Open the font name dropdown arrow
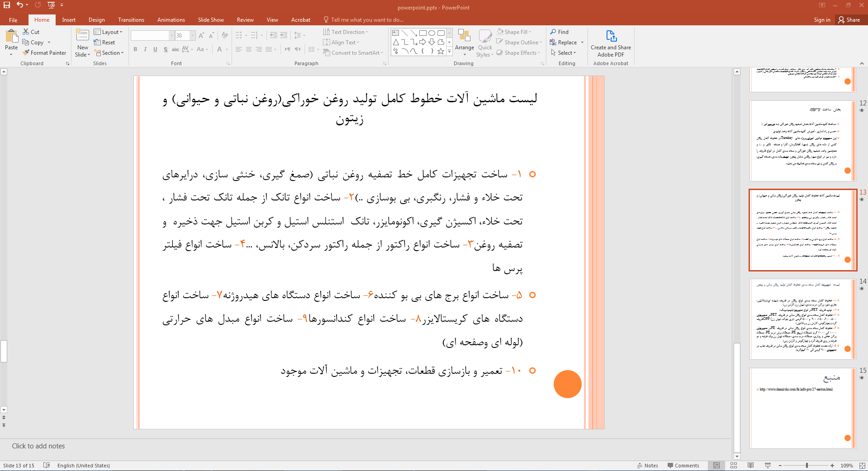 point(172,35)
